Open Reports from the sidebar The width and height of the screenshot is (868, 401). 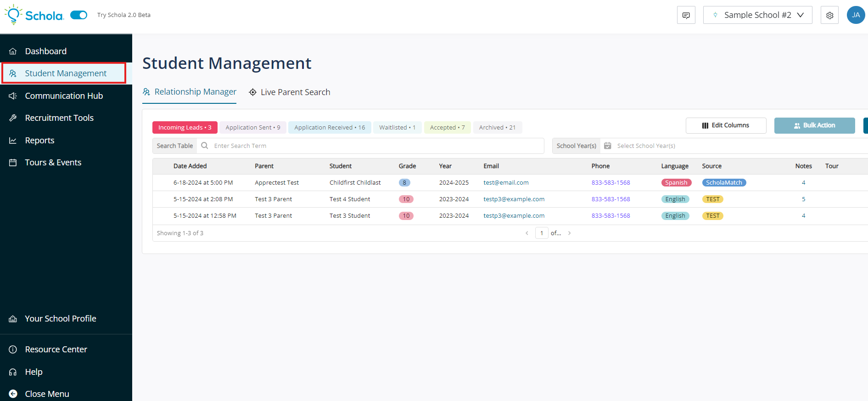tap(66, 140)
